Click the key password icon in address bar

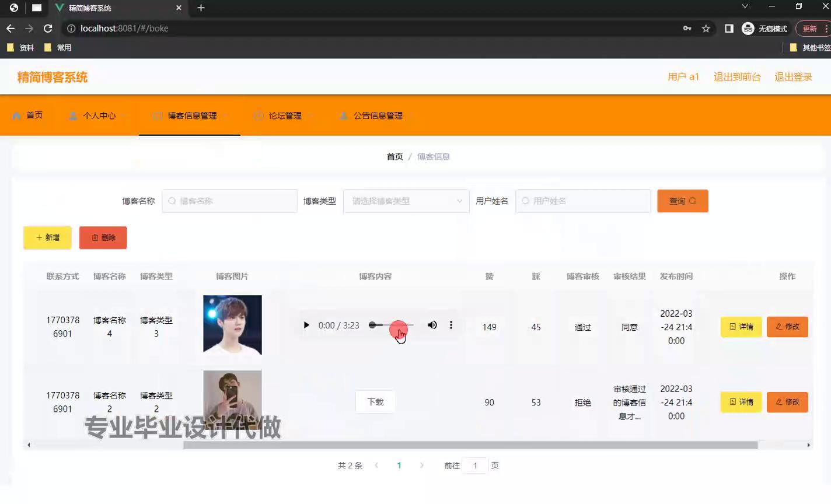pyautogui.click(x=687, y=28)
